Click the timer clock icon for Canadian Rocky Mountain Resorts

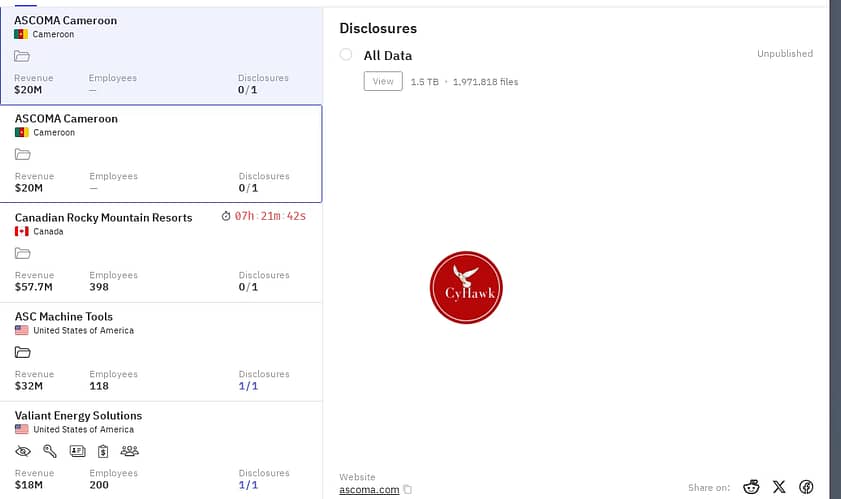pyautogui.click(x=226, y=216)
